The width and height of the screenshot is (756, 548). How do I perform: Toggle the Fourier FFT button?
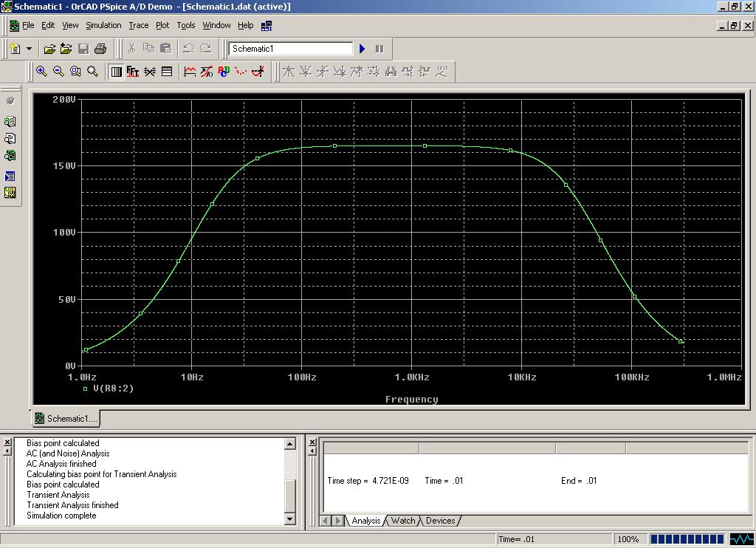coord(133,72)
